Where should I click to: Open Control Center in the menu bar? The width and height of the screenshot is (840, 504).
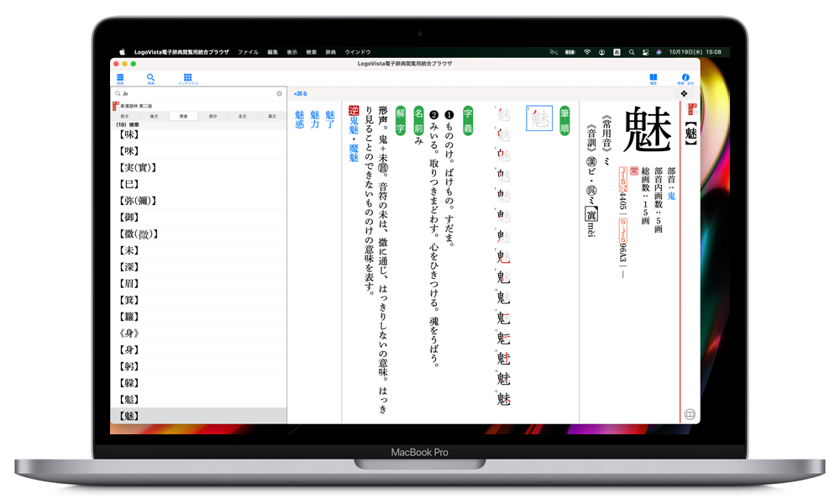click(x=645, y=52)
